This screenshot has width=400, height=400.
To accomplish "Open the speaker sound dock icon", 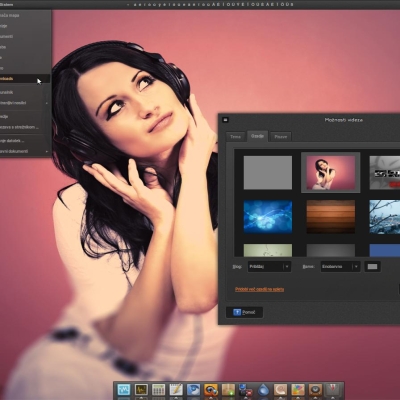I will [x=315, y=390].
